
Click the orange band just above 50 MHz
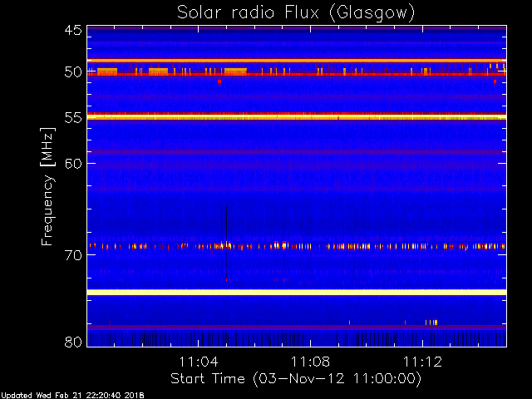pyautogui.click(x=297, y=61)
